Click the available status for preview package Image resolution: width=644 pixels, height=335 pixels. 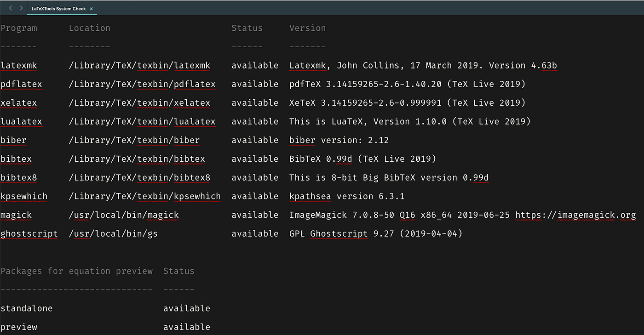187,327
